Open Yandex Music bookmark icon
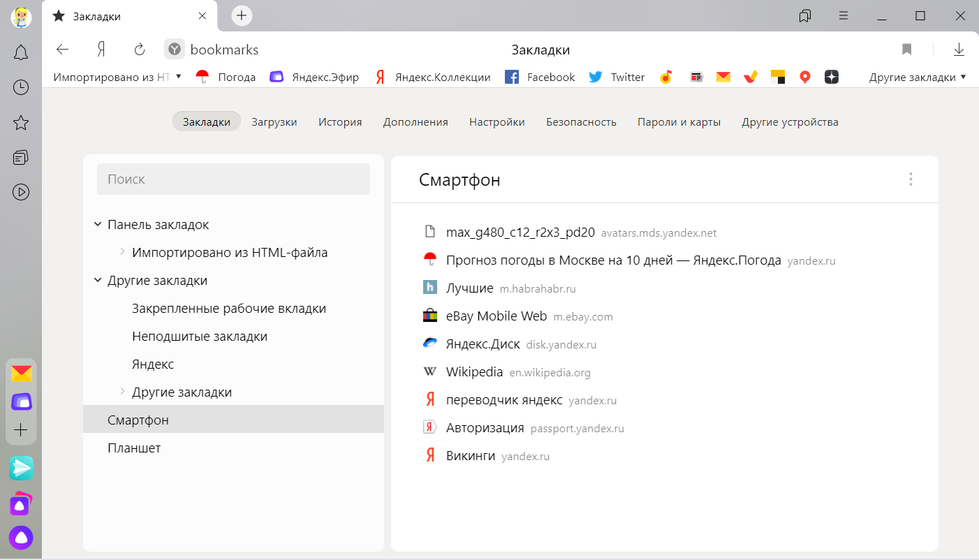Viewport: 979px width, 560px height. click(x=666, y=77)
